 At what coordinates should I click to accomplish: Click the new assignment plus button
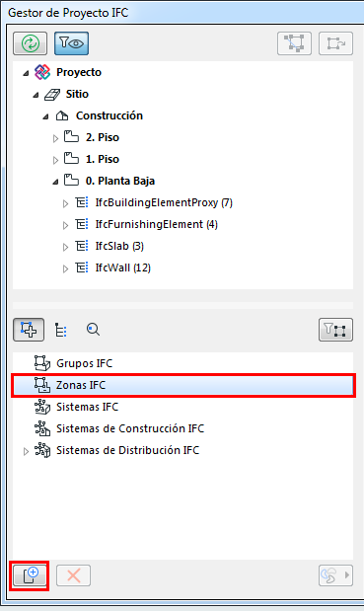(30, 575)
